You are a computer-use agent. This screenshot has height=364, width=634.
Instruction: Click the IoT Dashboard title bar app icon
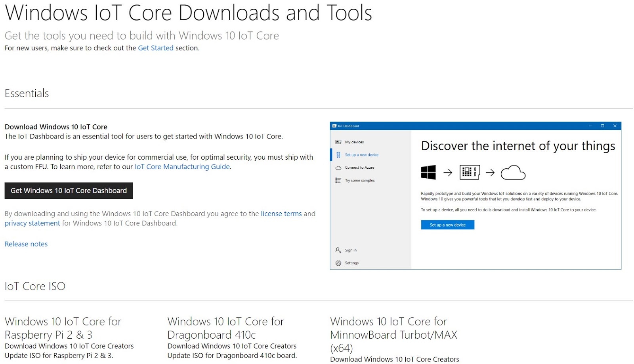[334, 126]
